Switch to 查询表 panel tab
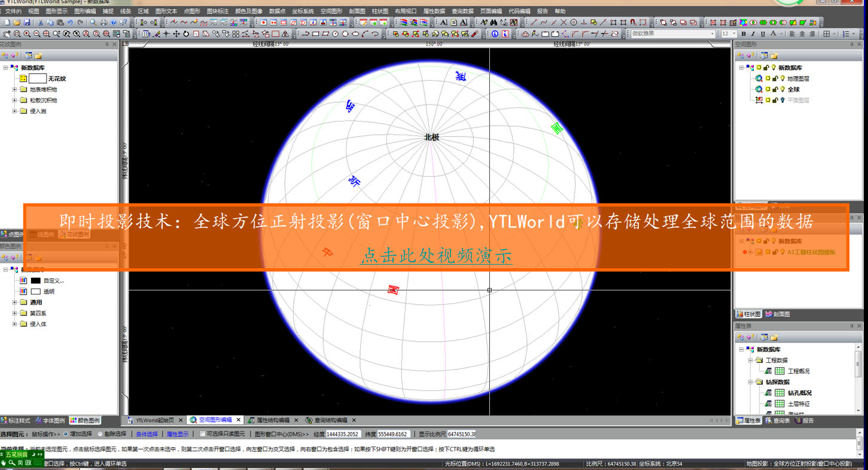The width and height of the screenshot is (868, 470). [777, 421]
